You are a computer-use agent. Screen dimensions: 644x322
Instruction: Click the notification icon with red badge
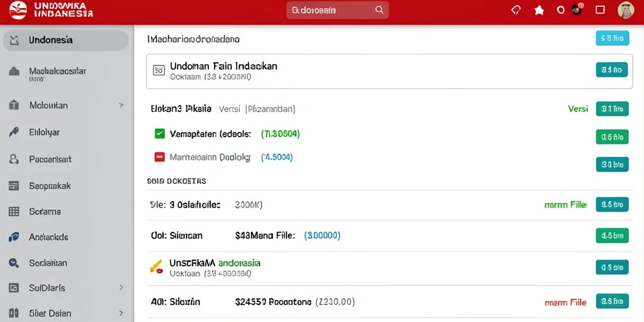click(x=577, y=9)
